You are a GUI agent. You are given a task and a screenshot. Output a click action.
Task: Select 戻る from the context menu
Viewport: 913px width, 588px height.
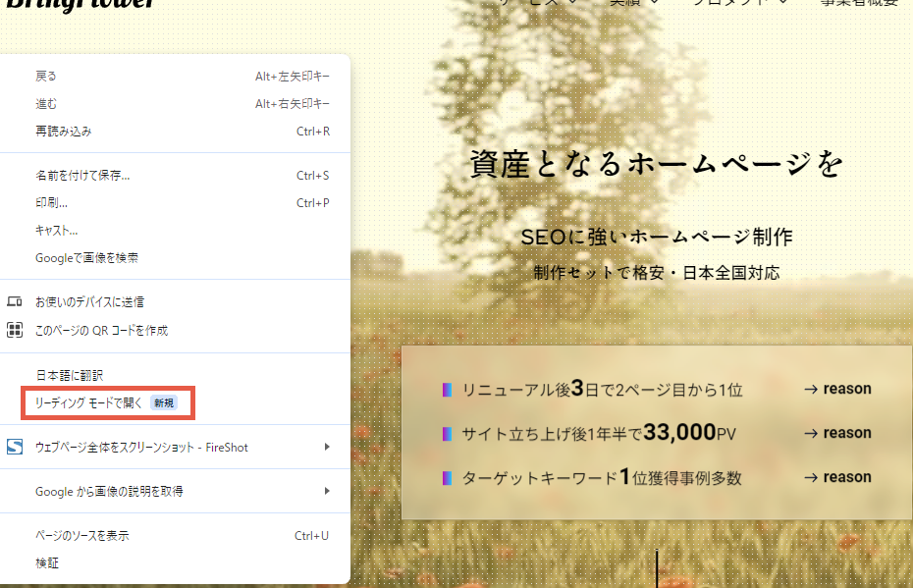click(46, 77)
